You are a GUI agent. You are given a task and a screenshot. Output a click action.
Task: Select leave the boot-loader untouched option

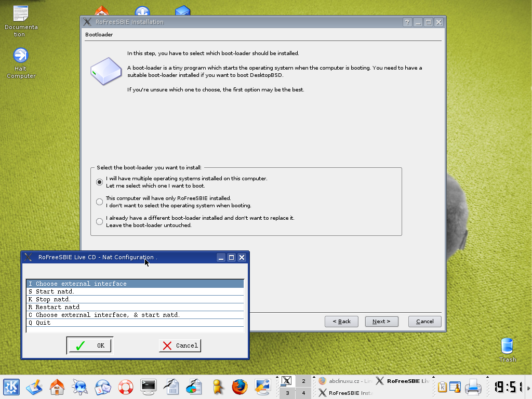click(x=99, y=221)
